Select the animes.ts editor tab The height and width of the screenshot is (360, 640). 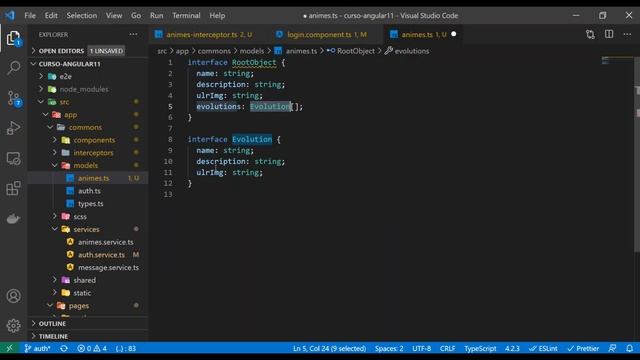point(424,35)
